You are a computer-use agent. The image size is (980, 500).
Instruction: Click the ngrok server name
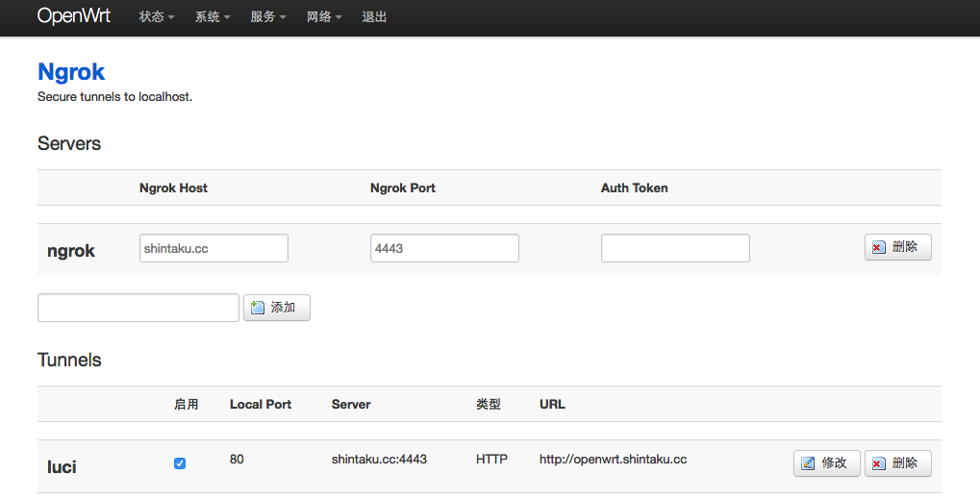click(x=71, y=251)
